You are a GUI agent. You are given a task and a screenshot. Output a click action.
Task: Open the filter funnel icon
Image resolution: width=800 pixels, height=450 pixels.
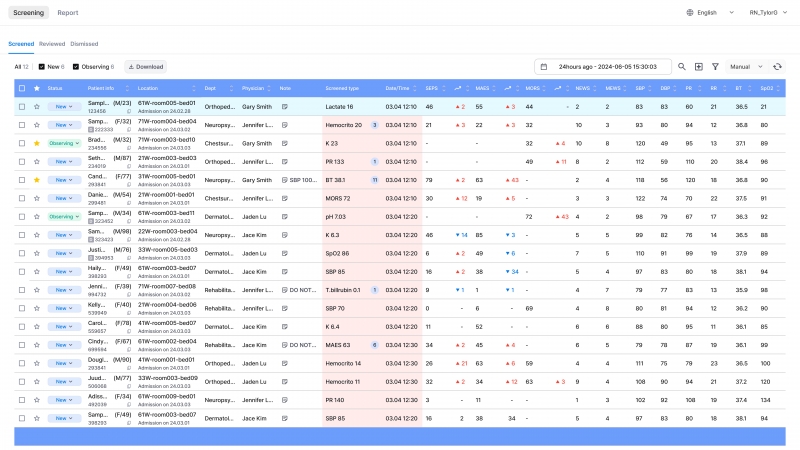tap(715, 67)
